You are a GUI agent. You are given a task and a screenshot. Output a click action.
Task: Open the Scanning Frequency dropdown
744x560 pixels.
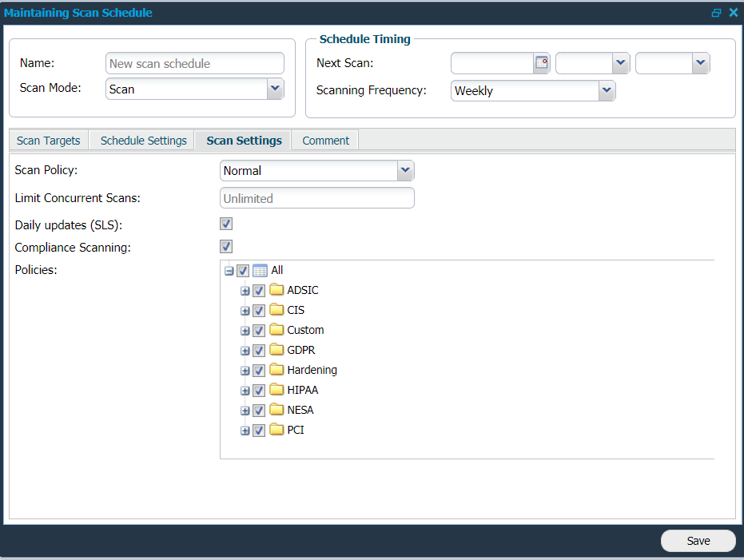click(606, 90)
